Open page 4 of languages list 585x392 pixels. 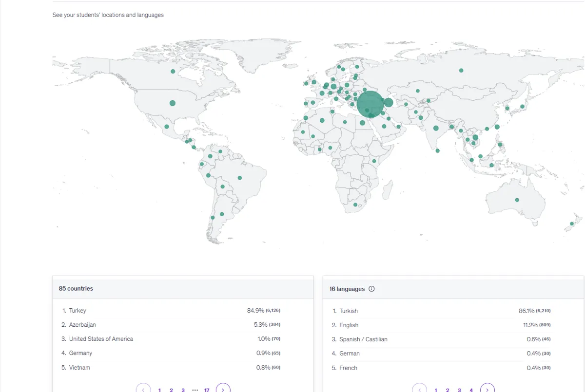(471, 390)
